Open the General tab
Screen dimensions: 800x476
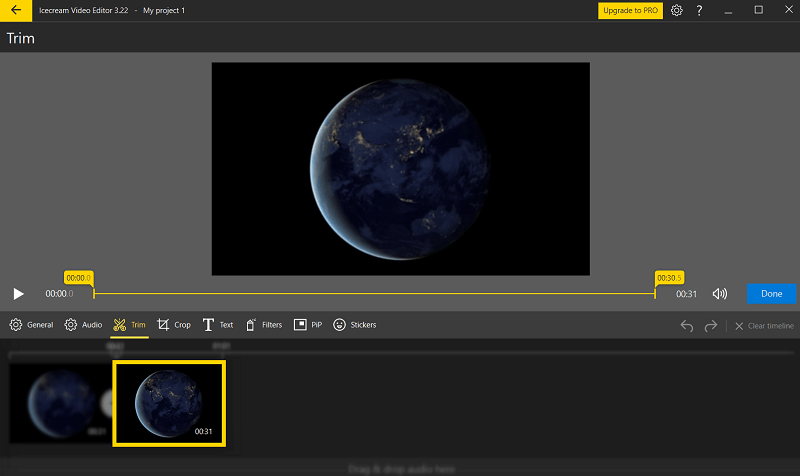tap(31, 325)
